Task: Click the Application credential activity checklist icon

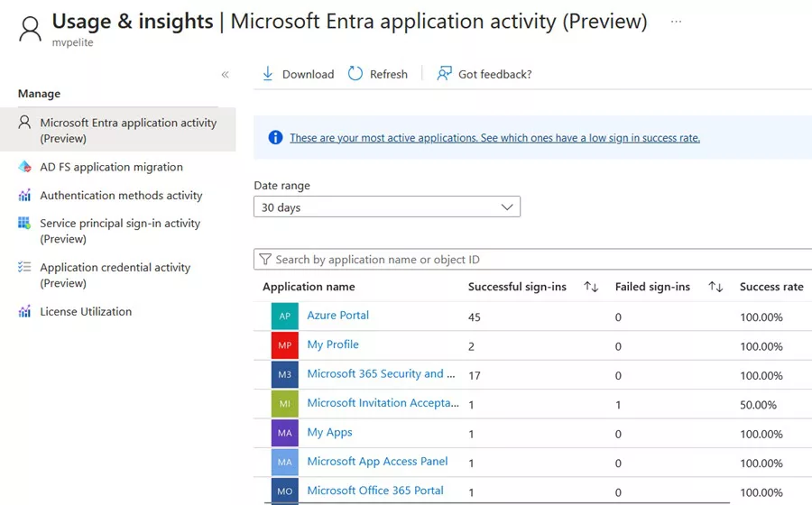Action: point(24,267)
